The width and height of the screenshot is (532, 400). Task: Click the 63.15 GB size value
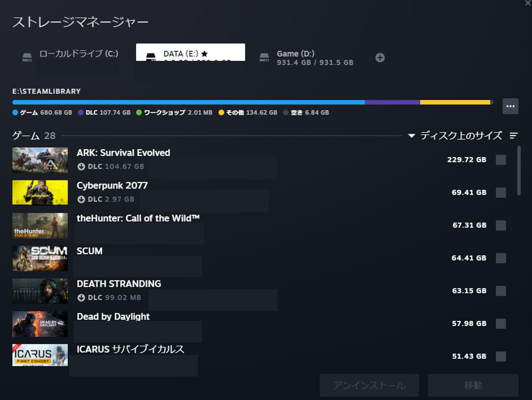coord(469,291)
